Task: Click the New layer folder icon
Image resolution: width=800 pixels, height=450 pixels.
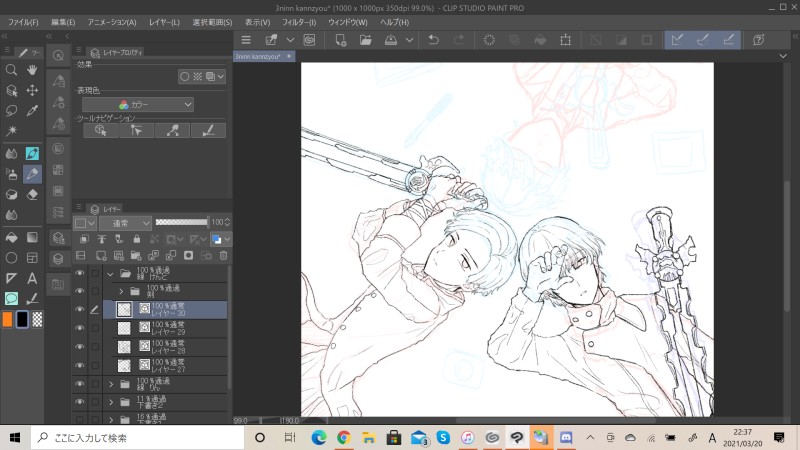Action: click(136, 255)
